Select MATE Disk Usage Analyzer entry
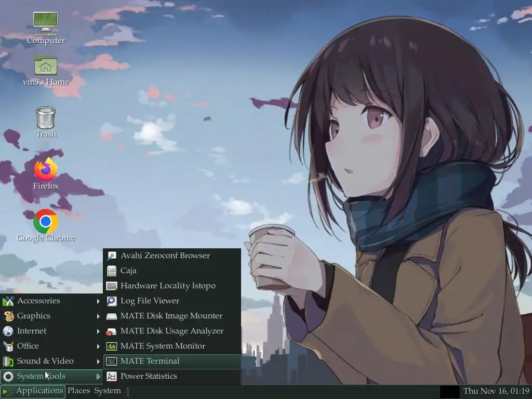The height and width of the screenshot is (399, 532). [x=172, y=331]
